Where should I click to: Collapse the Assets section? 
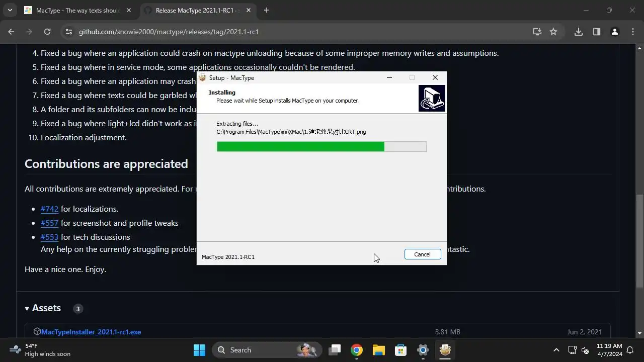coord(43,308)
